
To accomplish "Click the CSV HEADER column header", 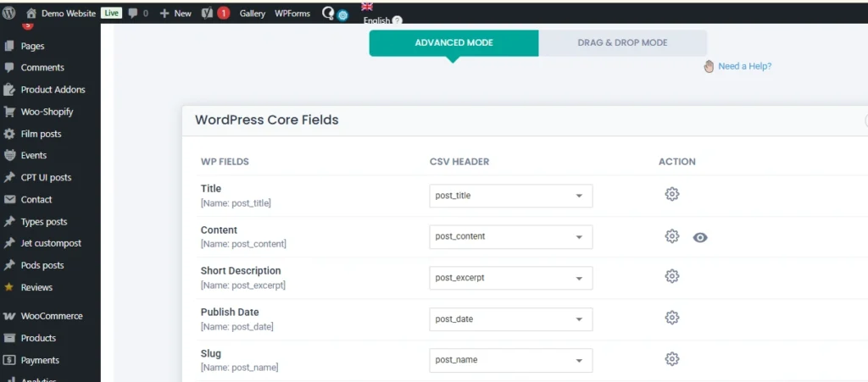I will 459,162.
